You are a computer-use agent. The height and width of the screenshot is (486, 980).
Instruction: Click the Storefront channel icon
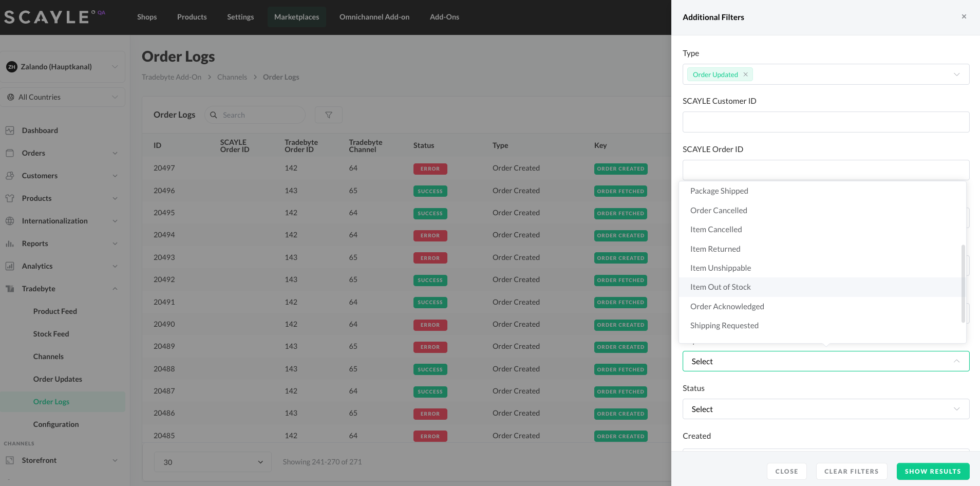coord(10,460)
